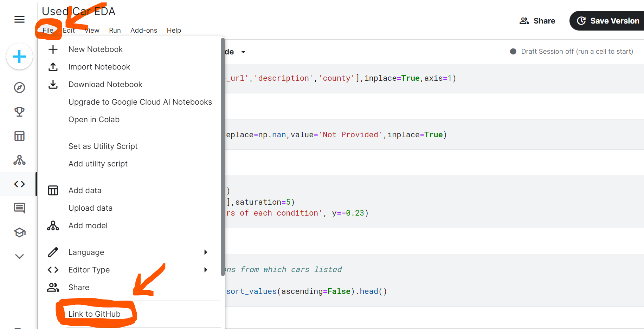Open the compass Home icon in sidebar
Image resolution: width=644 pixels, height=329 pixels.
(x=19, y=87)
